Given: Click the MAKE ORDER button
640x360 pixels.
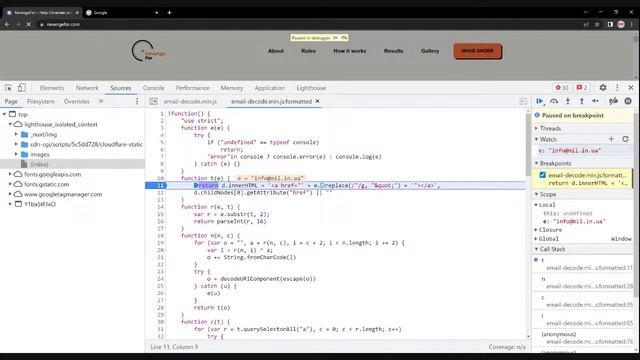Looking at the screenshot, I should tap(478, 51).
